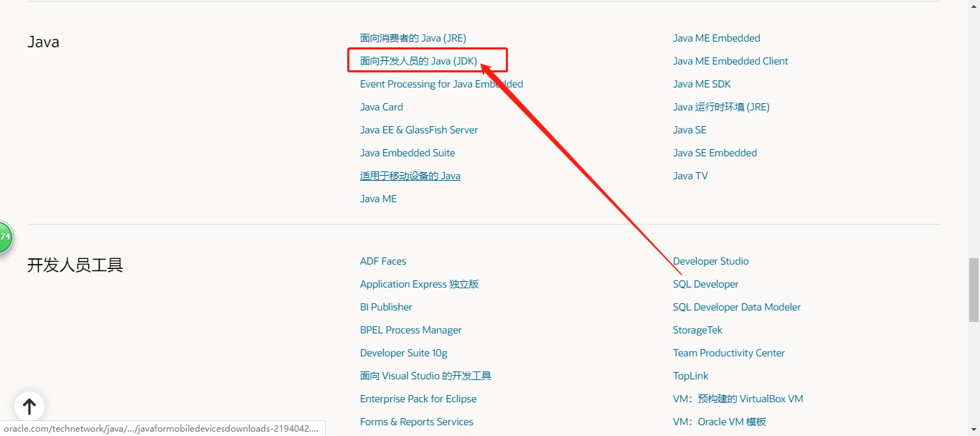Open SQL Developer Data Modeler link
The height and width of the screenshot is (436, 980).
pyautogui.click(x=737, y=307)
